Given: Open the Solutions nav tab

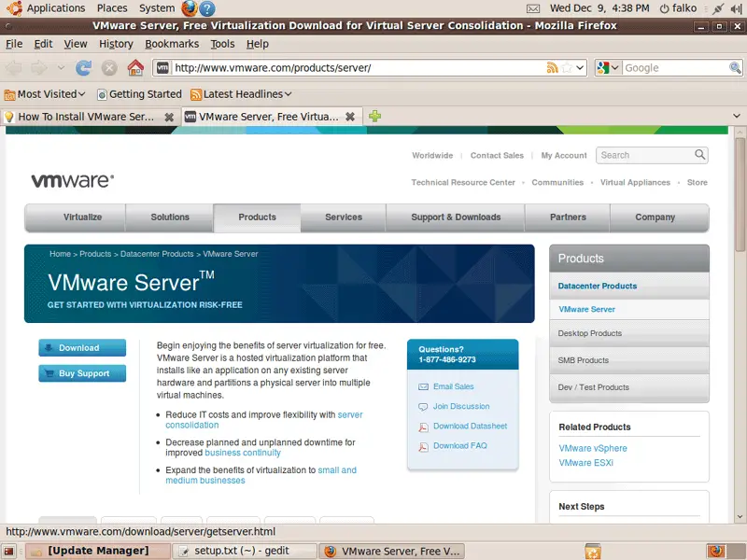Looking at the screenshot, I should click(170, 217).
